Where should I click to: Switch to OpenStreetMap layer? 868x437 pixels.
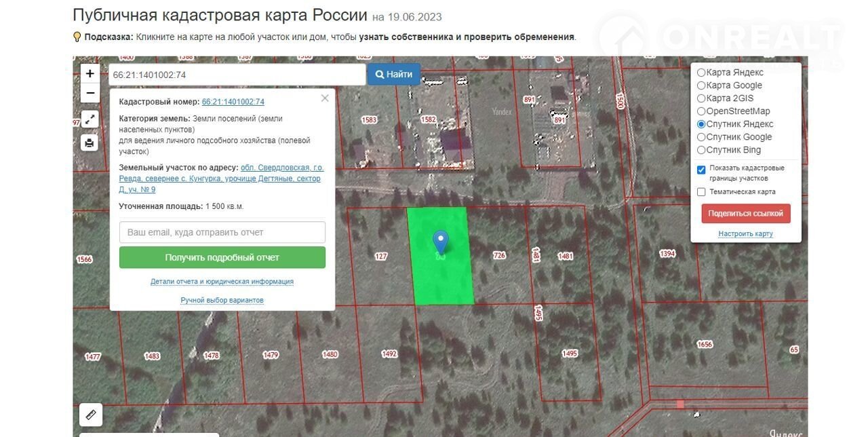pyautogui.click(x=701, y=111)
